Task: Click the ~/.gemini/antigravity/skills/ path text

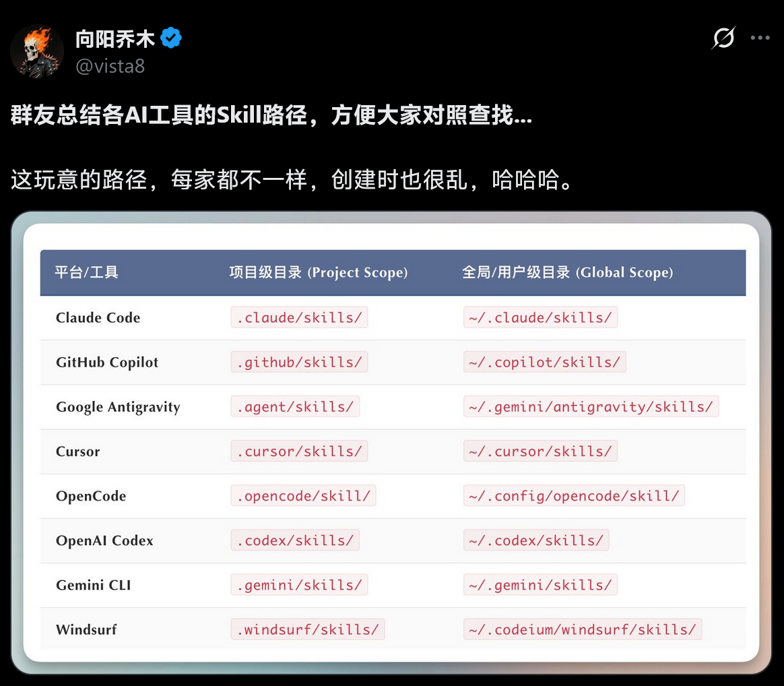Action: click(591, 406)
